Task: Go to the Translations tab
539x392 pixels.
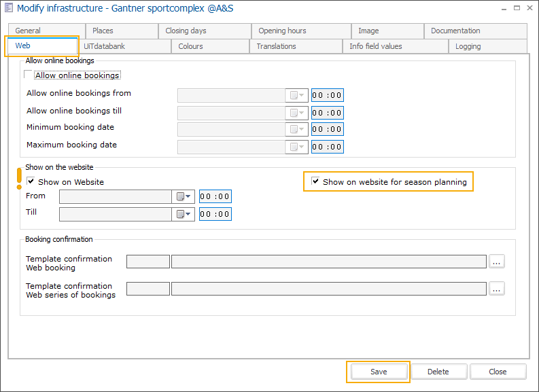Action: point(296,46)
